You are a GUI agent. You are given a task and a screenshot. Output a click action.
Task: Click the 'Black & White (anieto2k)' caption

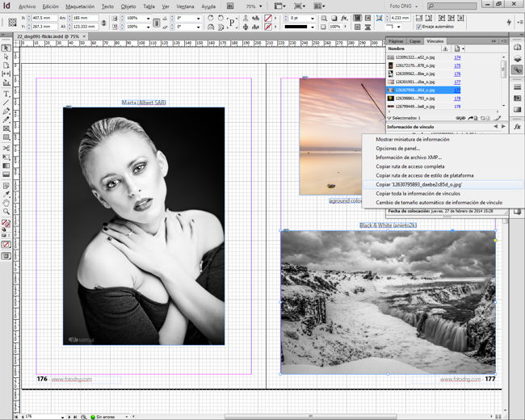point(388,225)
